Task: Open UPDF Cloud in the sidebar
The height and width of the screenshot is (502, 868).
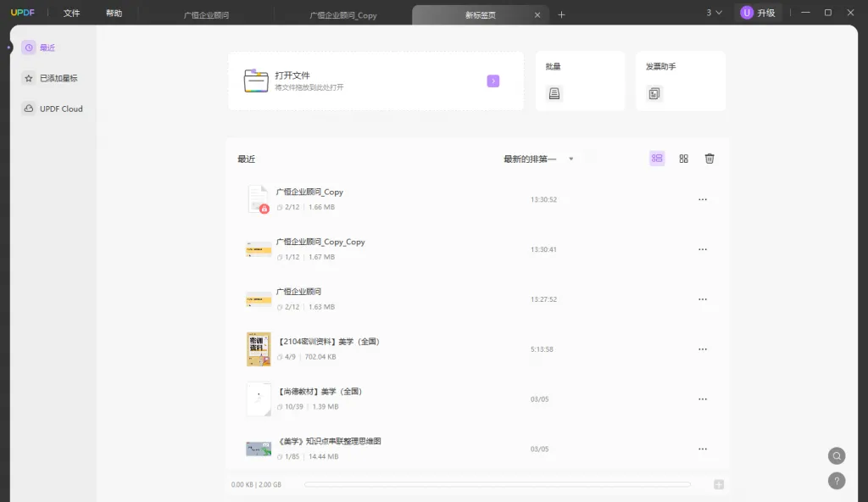Action: [53, 109]
